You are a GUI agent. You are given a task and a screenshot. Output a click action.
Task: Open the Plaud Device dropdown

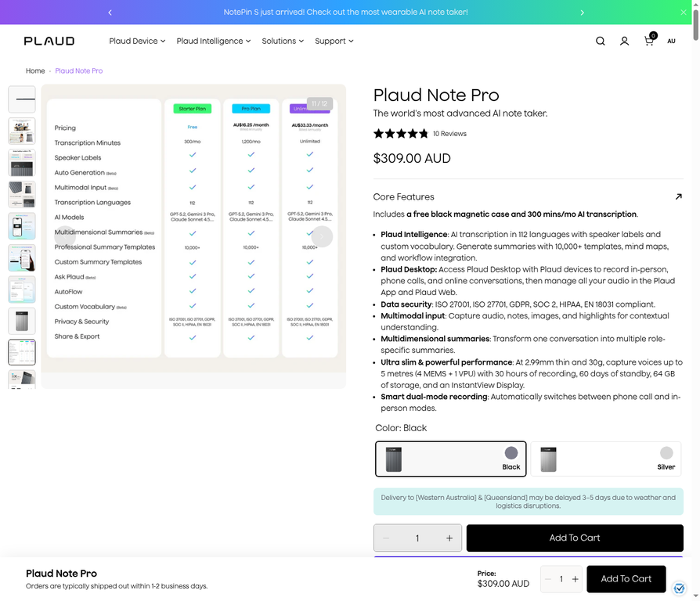click(x=136, y=41)
